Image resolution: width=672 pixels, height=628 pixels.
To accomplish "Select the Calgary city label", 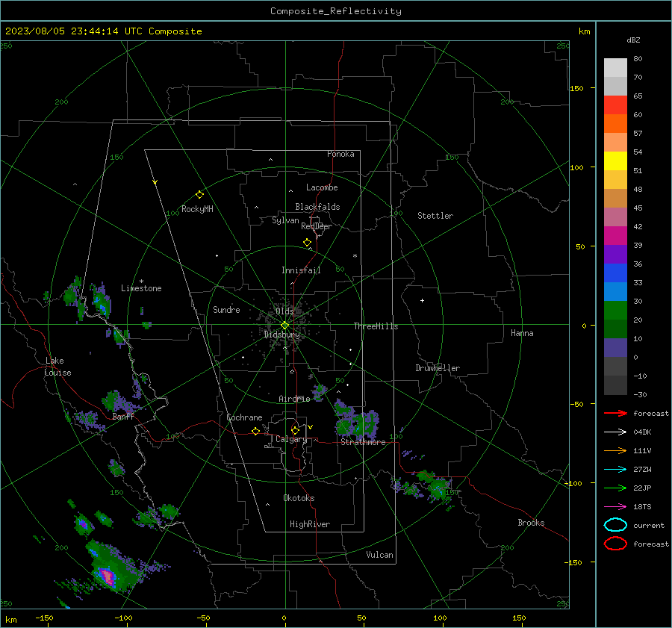I will point(291,439).
